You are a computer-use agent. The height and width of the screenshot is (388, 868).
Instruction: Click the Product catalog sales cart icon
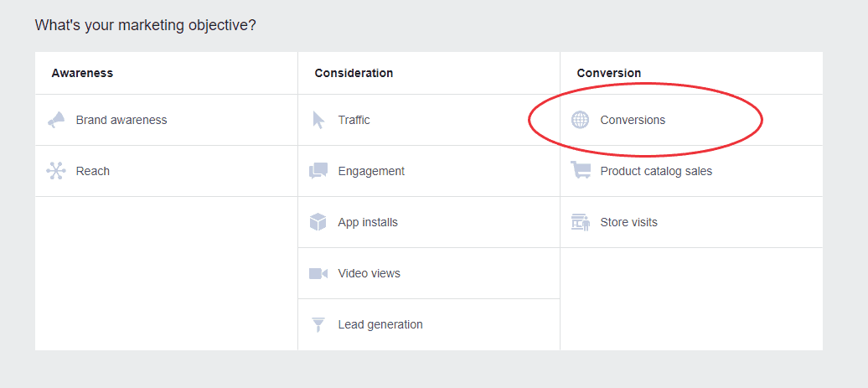click(x=580, y=170)
